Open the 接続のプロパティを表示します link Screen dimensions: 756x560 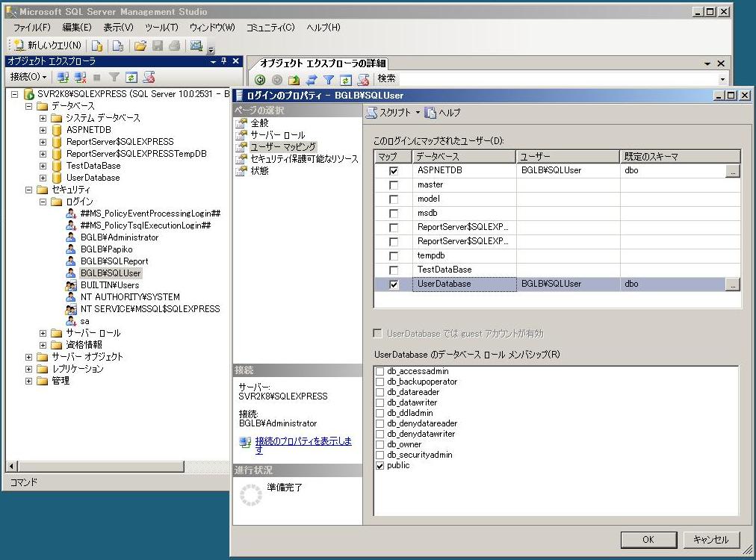(x=303, y=445)
